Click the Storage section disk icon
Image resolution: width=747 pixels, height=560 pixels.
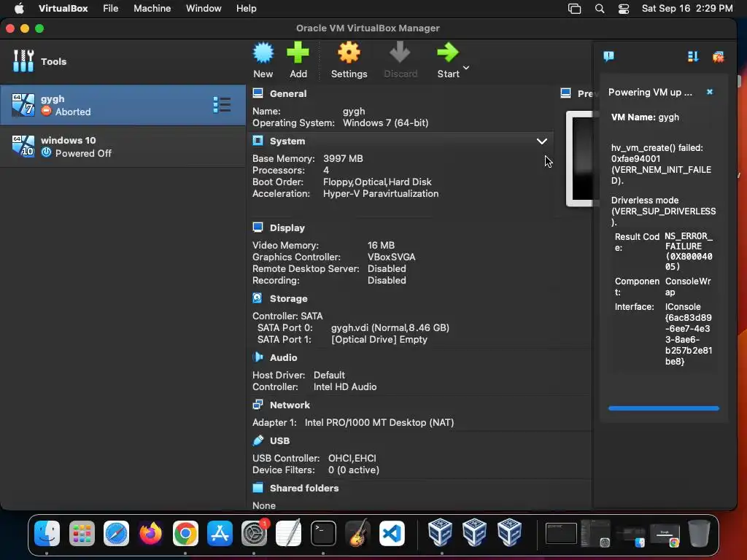[x=258, y=298]
